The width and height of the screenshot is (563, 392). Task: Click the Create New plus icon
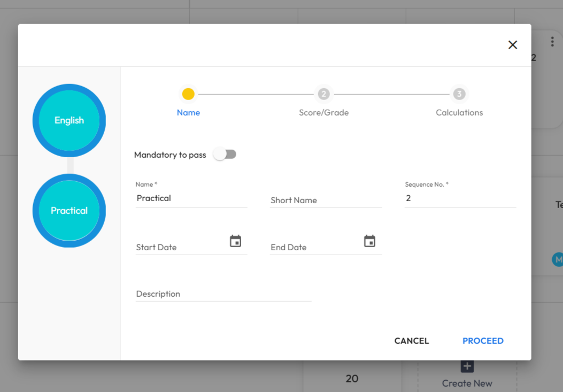[467, 366]
